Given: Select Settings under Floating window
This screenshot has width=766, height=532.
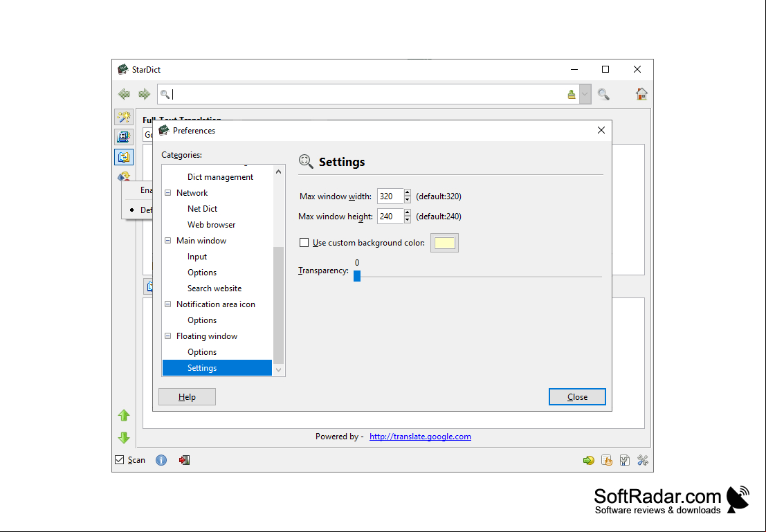Looking at the screenshot, I should coord(217,368).
